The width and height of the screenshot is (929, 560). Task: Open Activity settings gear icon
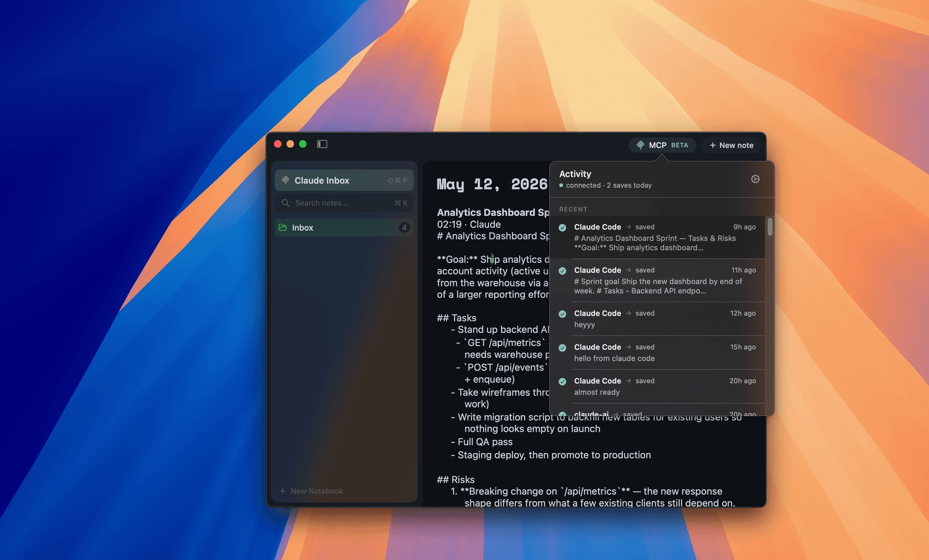[755, 179]
